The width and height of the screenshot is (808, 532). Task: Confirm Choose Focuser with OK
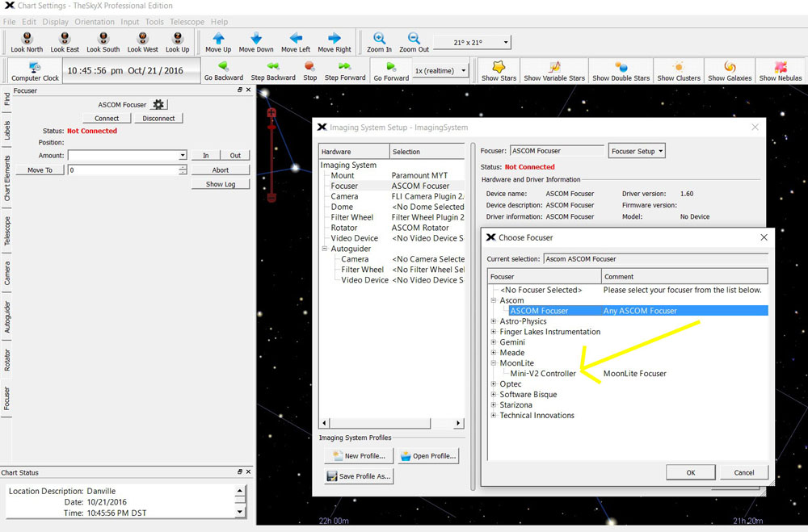[x=691, y=473]
